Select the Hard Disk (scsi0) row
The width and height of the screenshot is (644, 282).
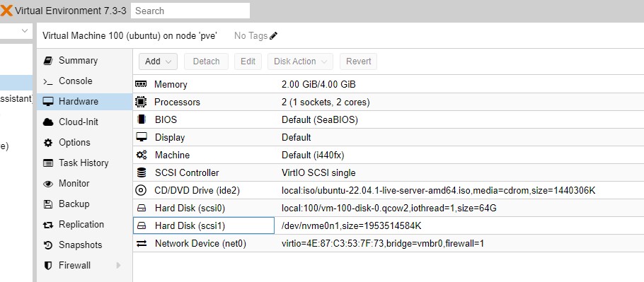click(389, 208)
